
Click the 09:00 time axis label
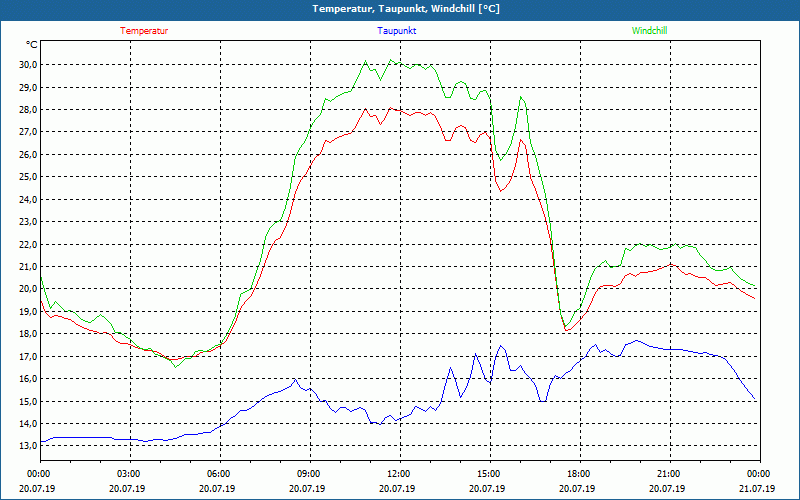(x=309, y=474)
